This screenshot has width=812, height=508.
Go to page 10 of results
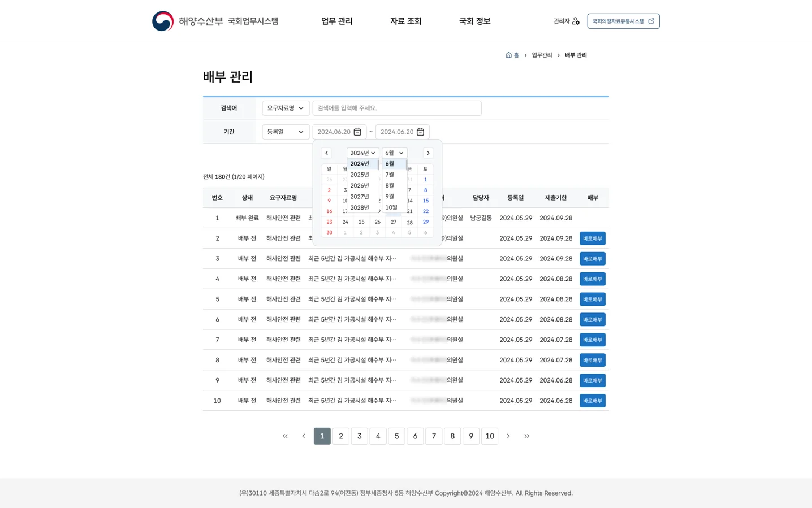[x=490, y=436]
